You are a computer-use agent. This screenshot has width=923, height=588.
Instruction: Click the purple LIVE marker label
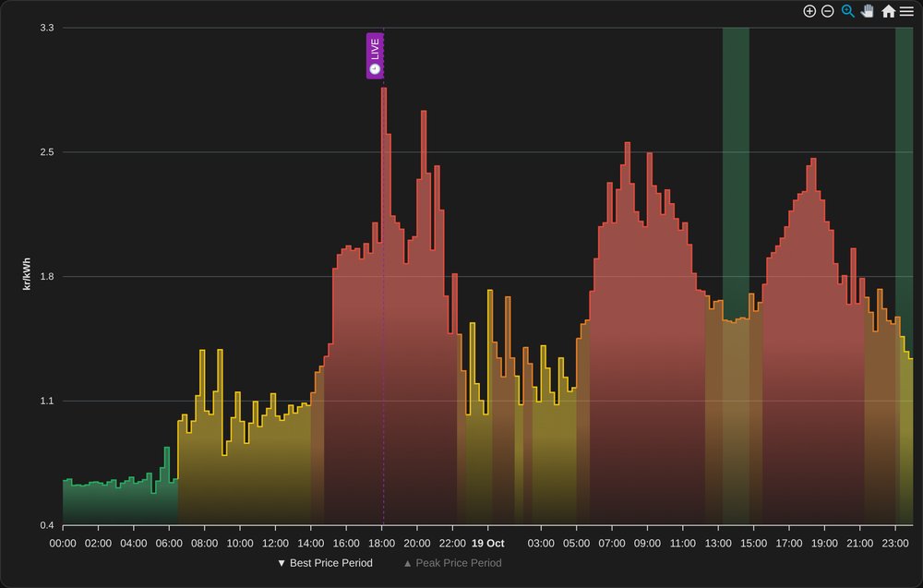click(375, 56)
